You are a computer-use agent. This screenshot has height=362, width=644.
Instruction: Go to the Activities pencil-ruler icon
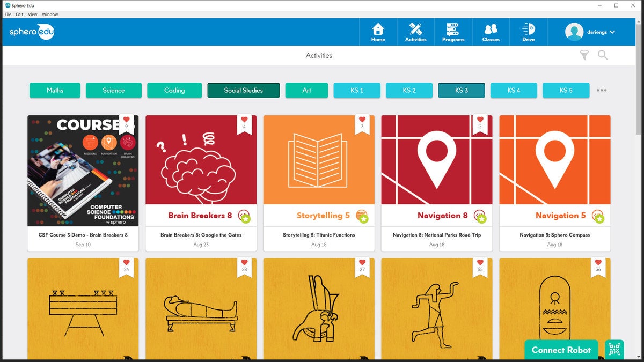[415, 29]
